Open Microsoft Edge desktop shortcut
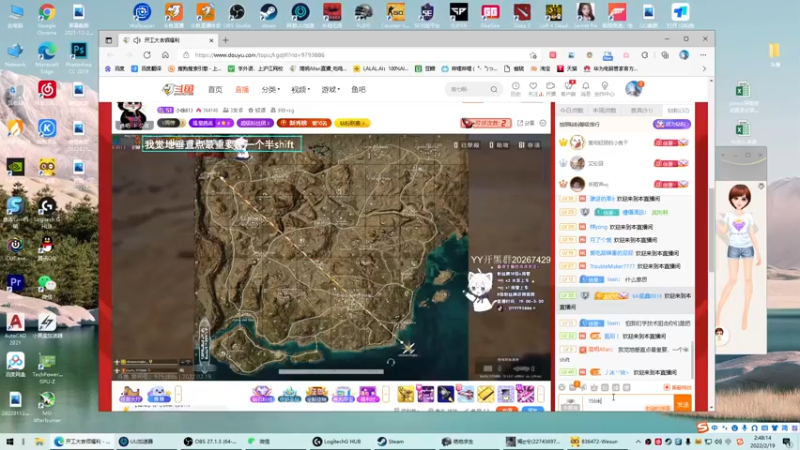The image size is (800, 450). pyautogui.click(x=47, y=57)
